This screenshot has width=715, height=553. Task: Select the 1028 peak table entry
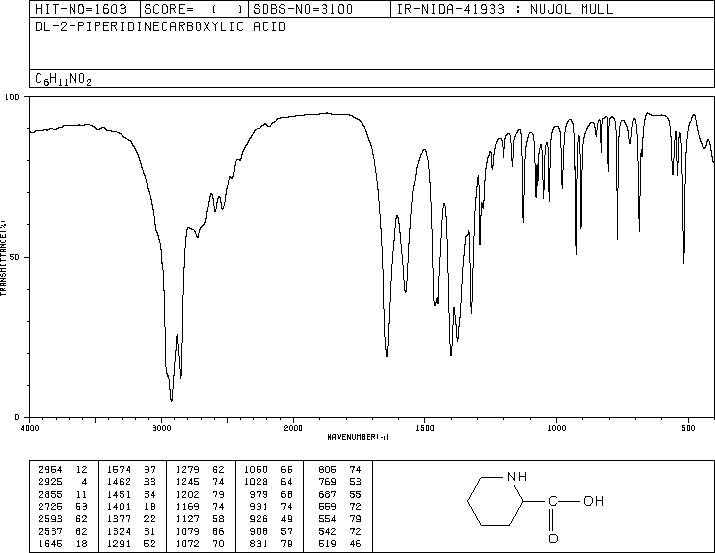pyautogui.click(x=269, y=481)
